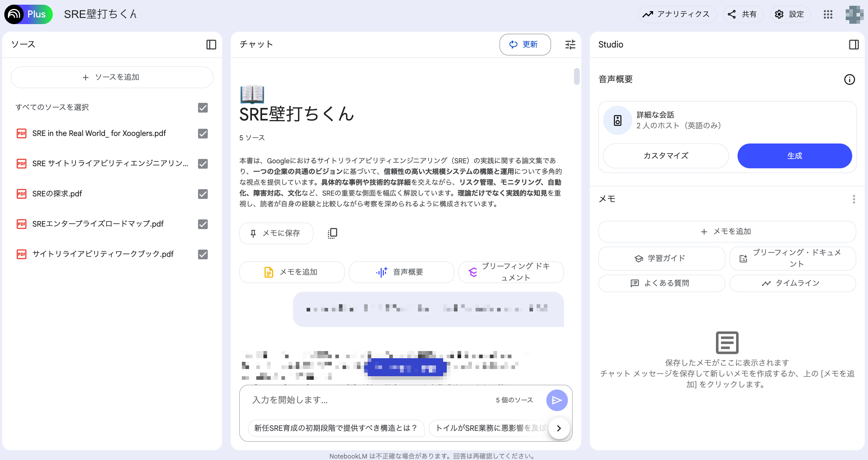Show next suggested questions chevron
Image resolution: width=868 pixels, height=460 pixels.
click(x=559, y=428)
